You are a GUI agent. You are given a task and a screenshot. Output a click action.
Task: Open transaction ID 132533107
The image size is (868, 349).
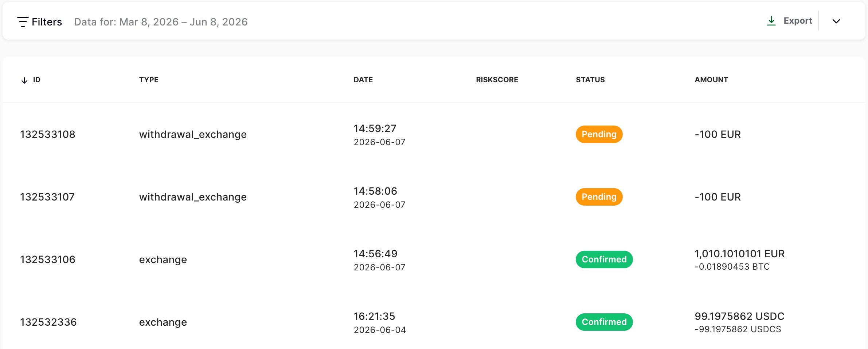pos(47,197)
